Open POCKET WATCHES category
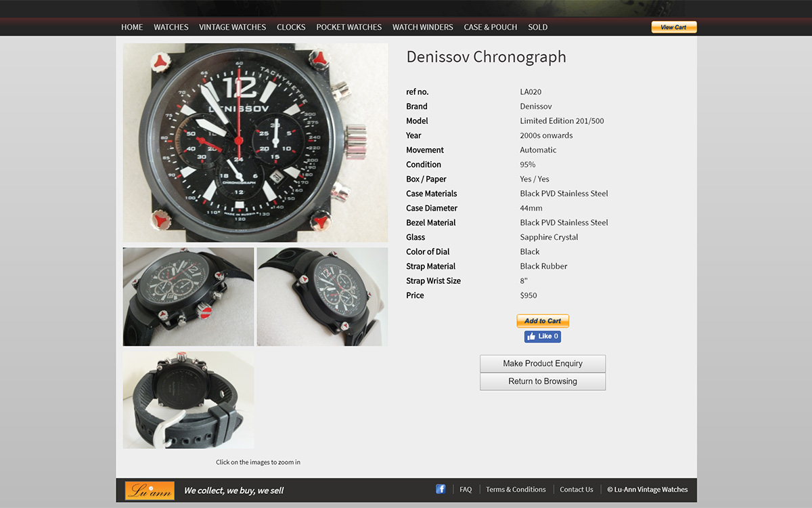Screen dimensions: 812x508 click(x=349, y=27)
